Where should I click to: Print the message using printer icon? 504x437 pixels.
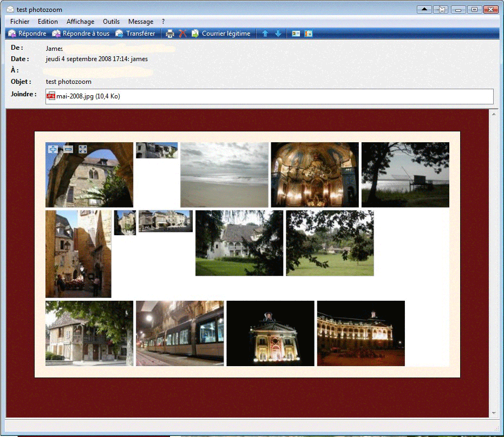(x=170, y=34)
